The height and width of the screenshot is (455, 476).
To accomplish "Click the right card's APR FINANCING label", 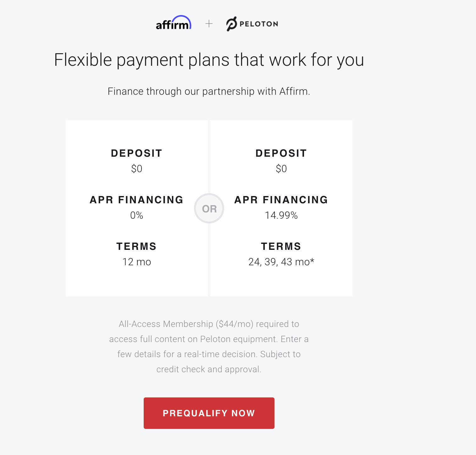I will pyautogui.click(x=281, y=200).
